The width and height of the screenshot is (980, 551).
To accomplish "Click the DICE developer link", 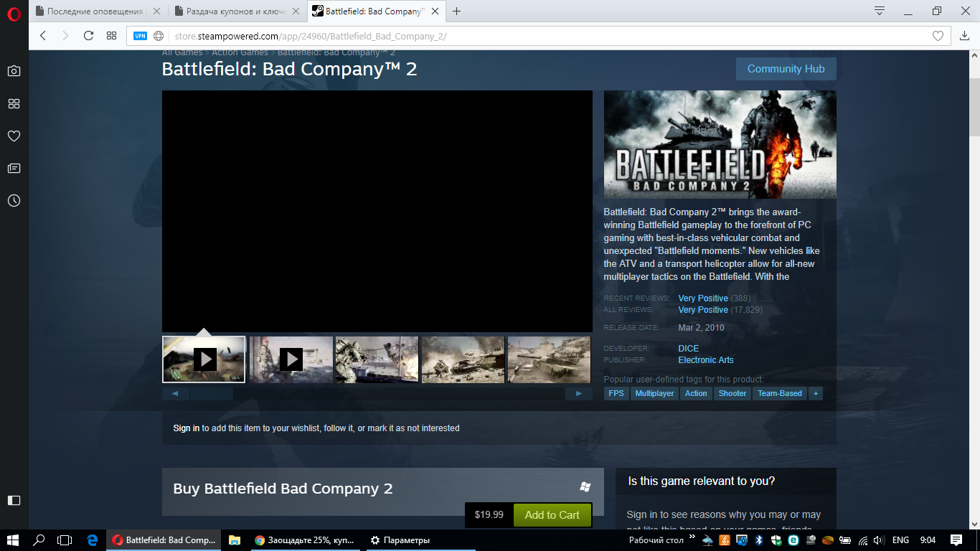I will point(688,349).
